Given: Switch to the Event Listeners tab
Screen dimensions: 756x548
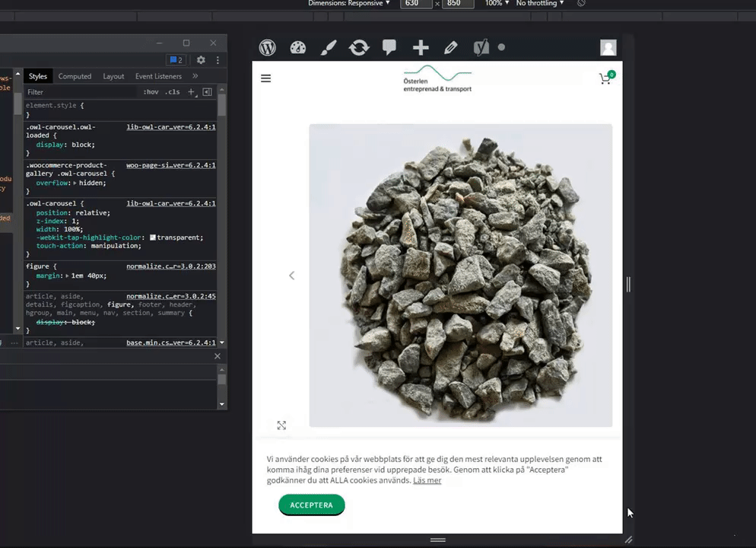Looking at the screenshot, I should (x=158, y=76).
